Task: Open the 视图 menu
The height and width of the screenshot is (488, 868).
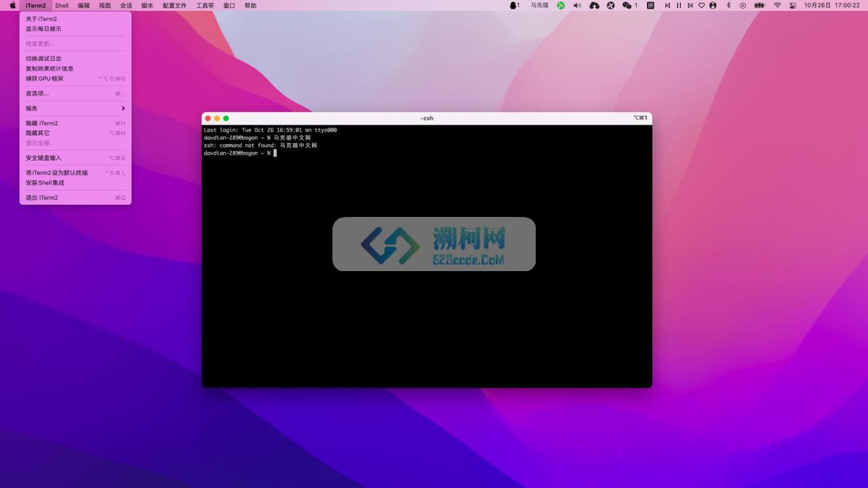Action: pos(104,5)
